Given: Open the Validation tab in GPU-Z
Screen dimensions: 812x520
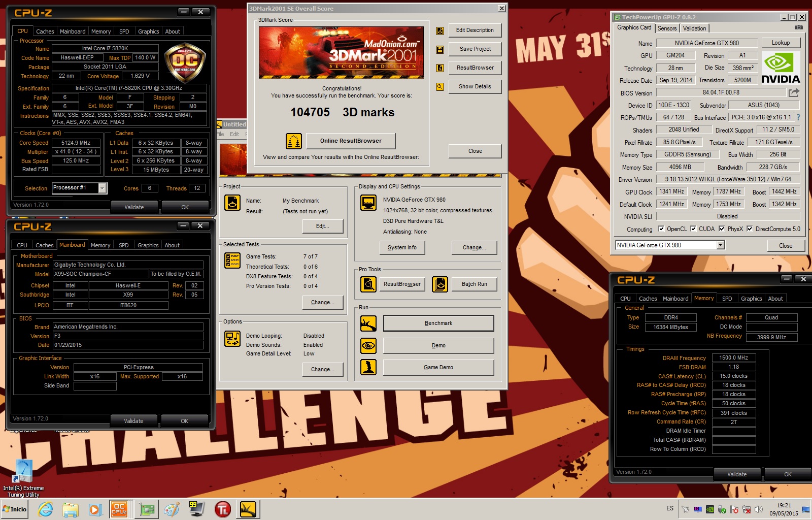Looking at the screenshot, I should click(694, 28).
